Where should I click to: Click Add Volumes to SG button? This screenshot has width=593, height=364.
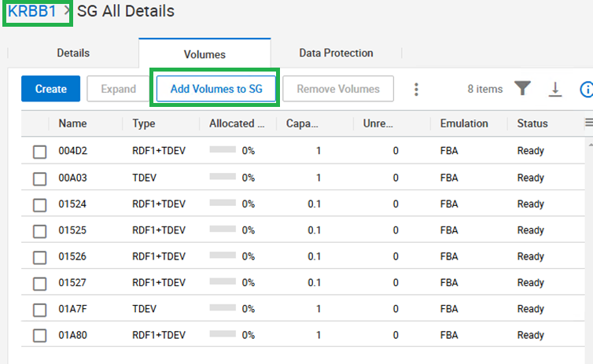tap(216, 89)
